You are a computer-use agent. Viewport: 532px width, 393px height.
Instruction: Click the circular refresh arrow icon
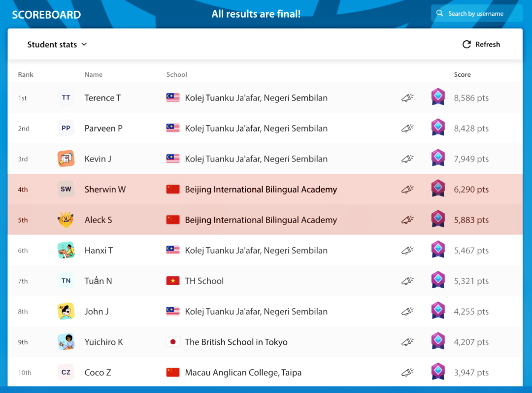click(x=466, y=44)
